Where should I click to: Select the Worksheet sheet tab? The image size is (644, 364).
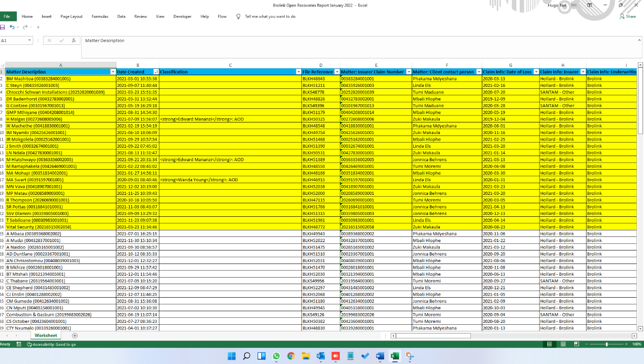(x=46, y=335)
